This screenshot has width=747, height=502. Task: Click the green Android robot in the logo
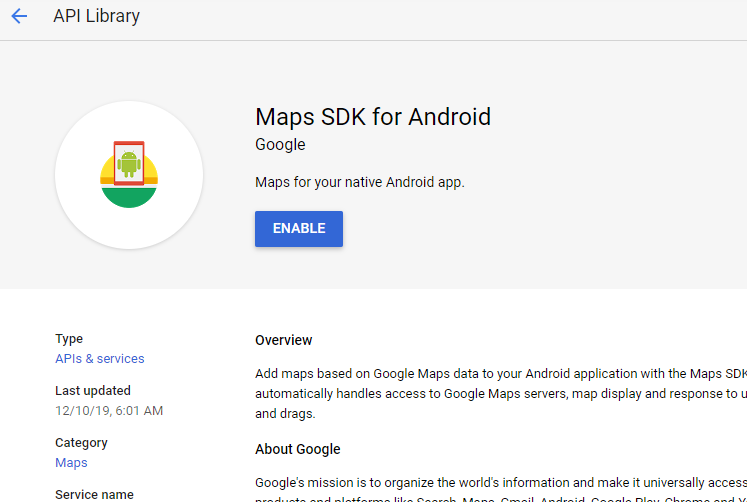(129, 164)
